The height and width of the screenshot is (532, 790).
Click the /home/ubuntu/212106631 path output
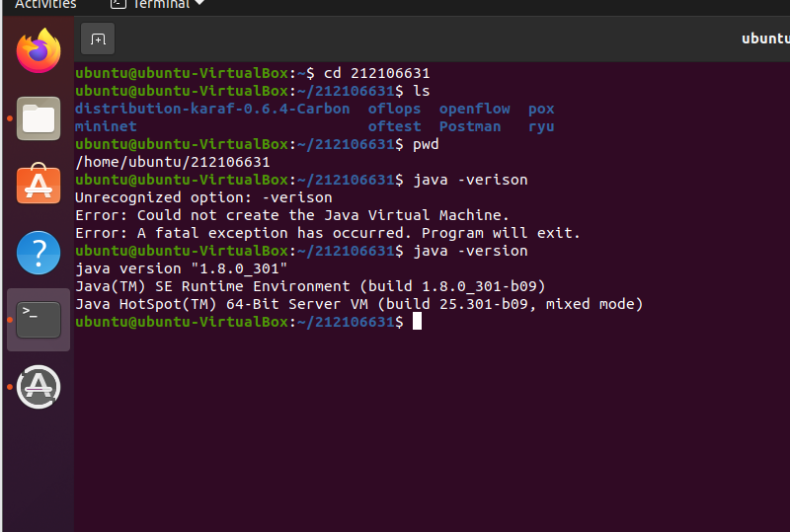(x=172, y=162)
